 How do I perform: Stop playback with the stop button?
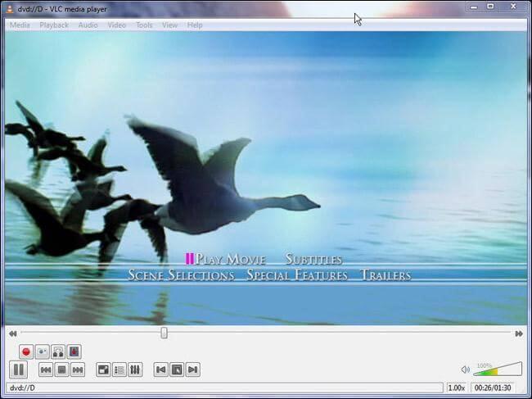[x=61, y=370]
